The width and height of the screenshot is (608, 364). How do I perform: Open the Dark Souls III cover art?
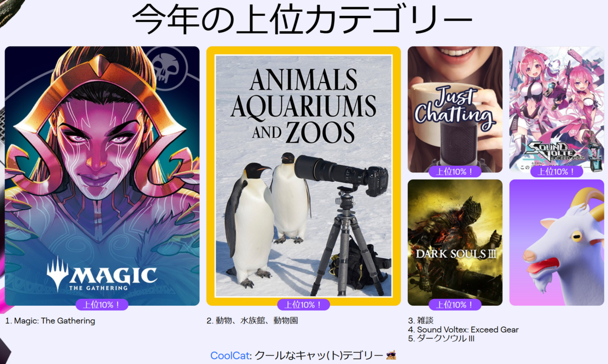tap(455, 242)
